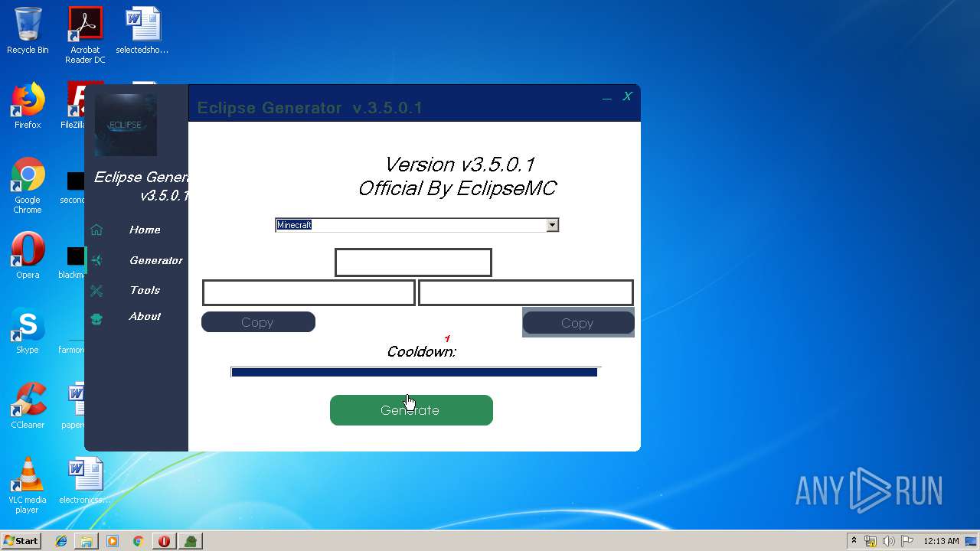Minimize the Eclipse Generator window

pos(607,97)
